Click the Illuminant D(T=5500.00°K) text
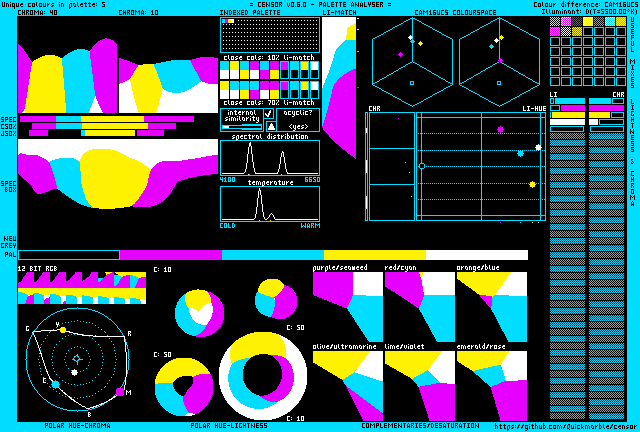Screen dimensions: 640x432 tap(589, 12)
